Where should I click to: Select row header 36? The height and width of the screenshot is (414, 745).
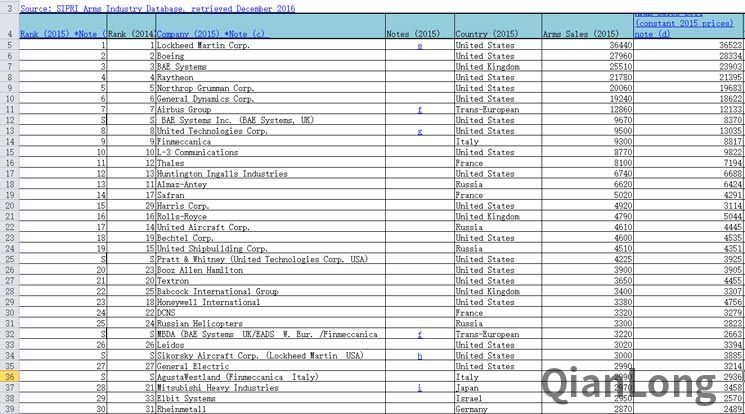click(x=10, y=377)
